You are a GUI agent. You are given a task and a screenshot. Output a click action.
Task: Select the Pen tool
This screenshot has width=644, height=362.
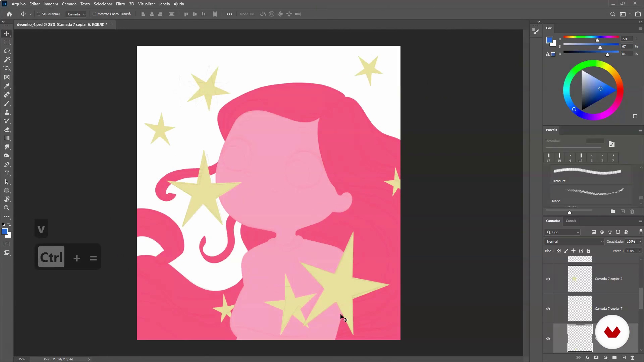coord(7,164)
